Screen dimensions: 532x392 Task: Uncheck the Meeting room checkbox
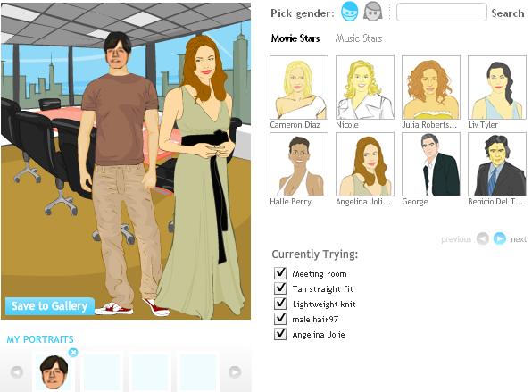[280, 273]
